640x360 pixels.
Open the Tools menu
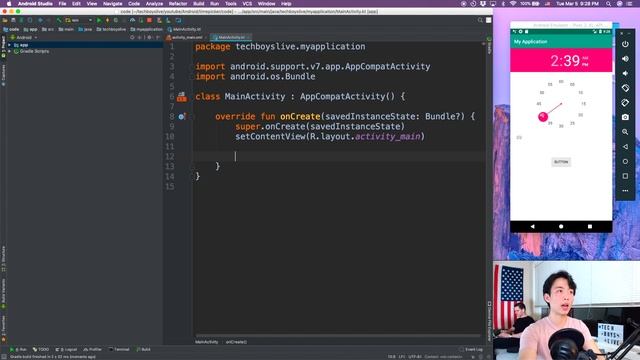click(x=231, y=3)
